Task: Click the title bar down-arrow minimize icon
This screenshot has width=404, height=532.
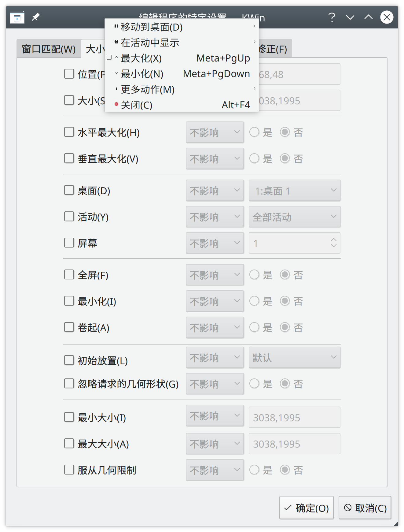Action: [x=350, y=17]
